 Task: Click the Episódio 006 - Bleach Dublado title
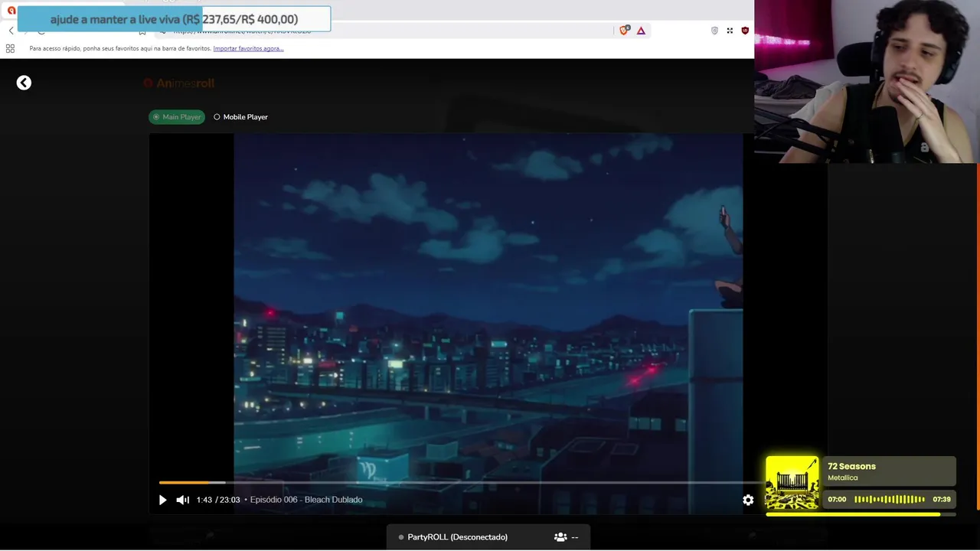pyautogui.click(x=306, y=500)
